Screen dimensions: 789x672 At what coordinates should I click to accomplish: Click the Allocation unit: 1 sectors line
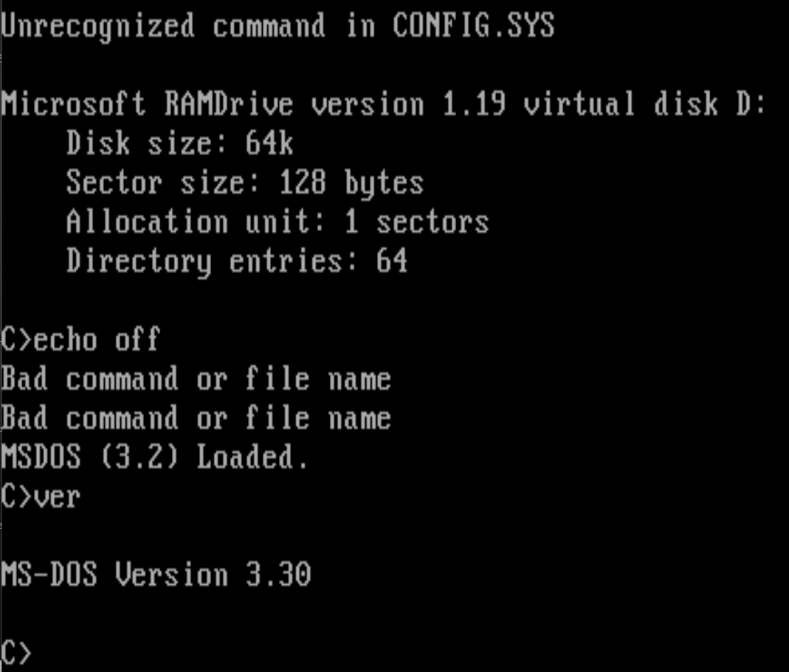[277, 223]
